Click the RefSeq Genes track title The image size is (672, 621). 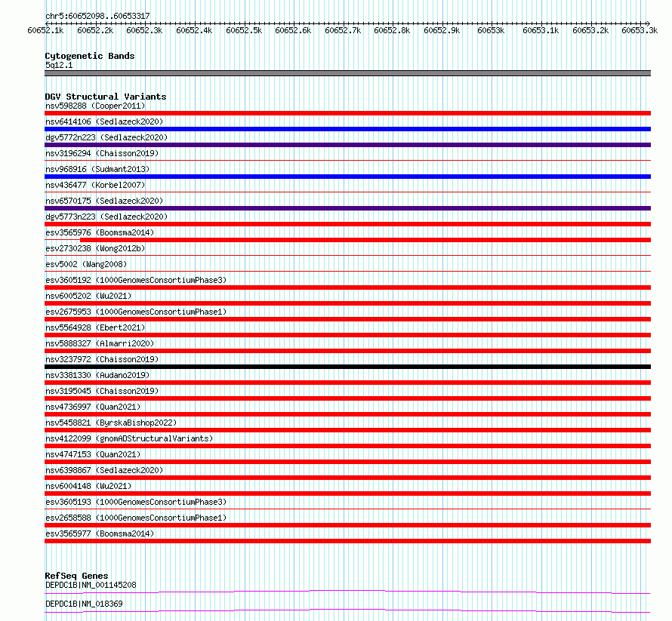click(x=76, y=576)
